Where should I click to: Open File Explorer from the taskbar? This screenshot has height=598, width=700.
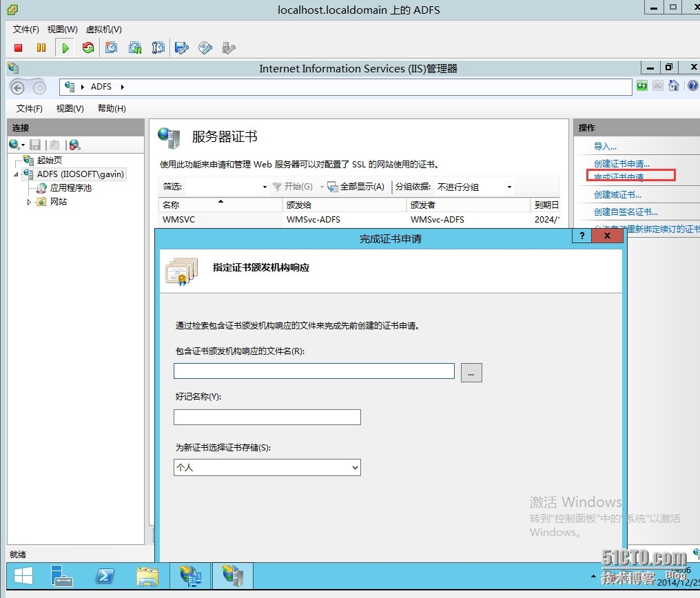pos(147,576)
